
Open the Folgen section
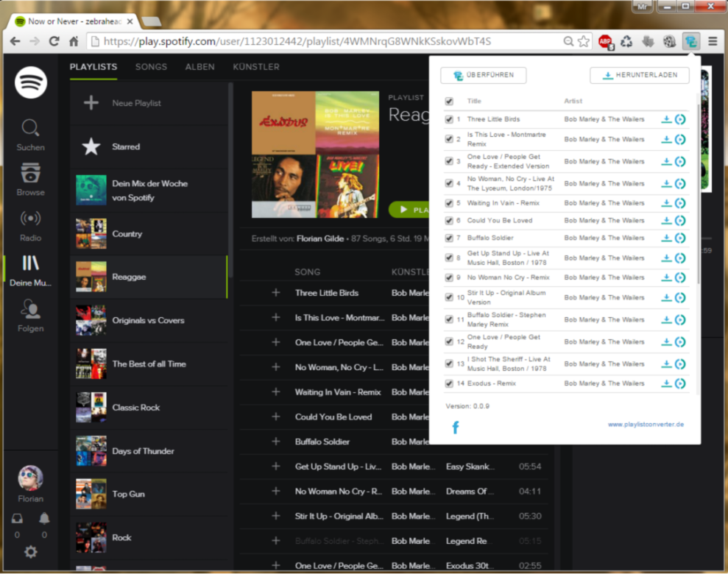[31, 316]
